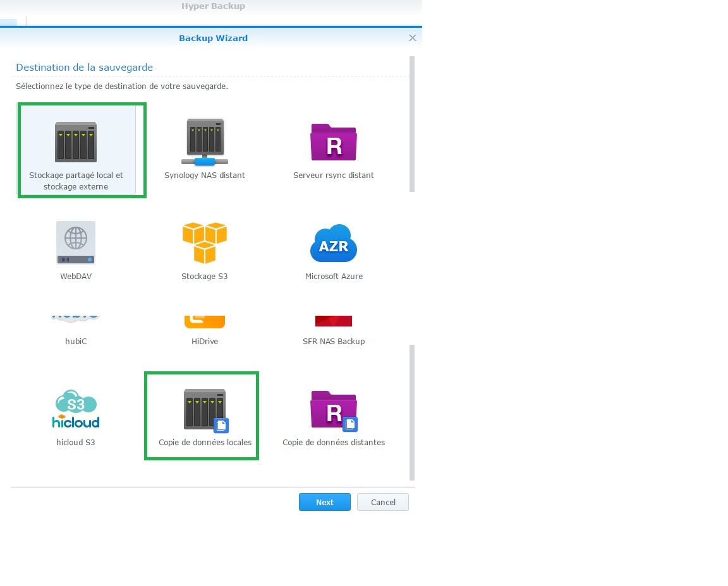Choose the Copie de données distantes icon
Image resolution: width=728 pixels, height=586 pixels.
pos(334,411)
